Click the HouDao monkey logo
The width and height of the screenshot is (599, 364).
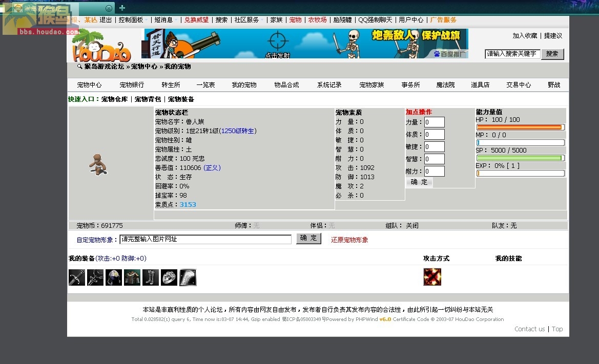pyautogui.click(x=101, y=47)
